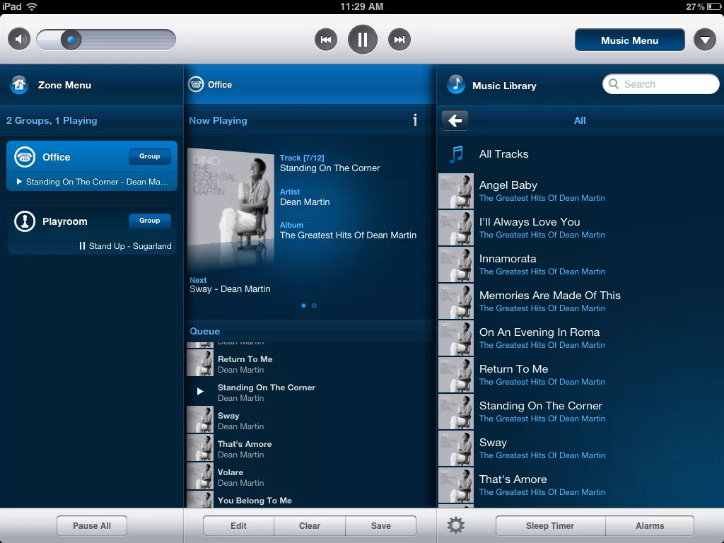Select the second Now Playing page dot
This screenshot has width=724, height=543.
(314, 306)
